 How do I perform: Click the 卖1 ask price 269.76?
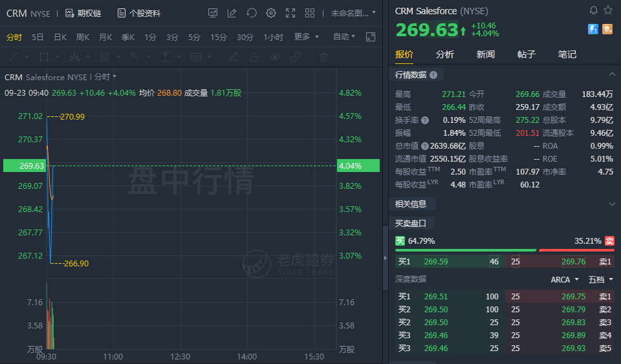(x=574, y=262)
